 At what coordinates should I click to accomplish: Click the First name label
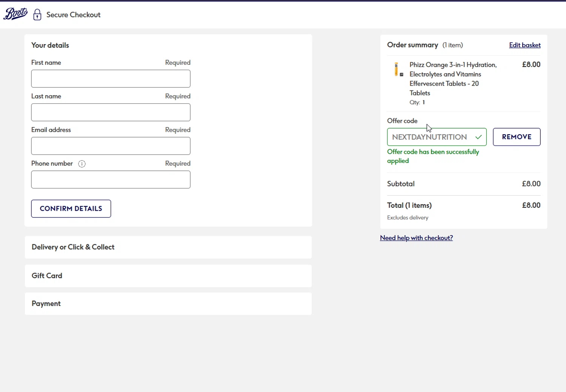[x=46, y=63]
